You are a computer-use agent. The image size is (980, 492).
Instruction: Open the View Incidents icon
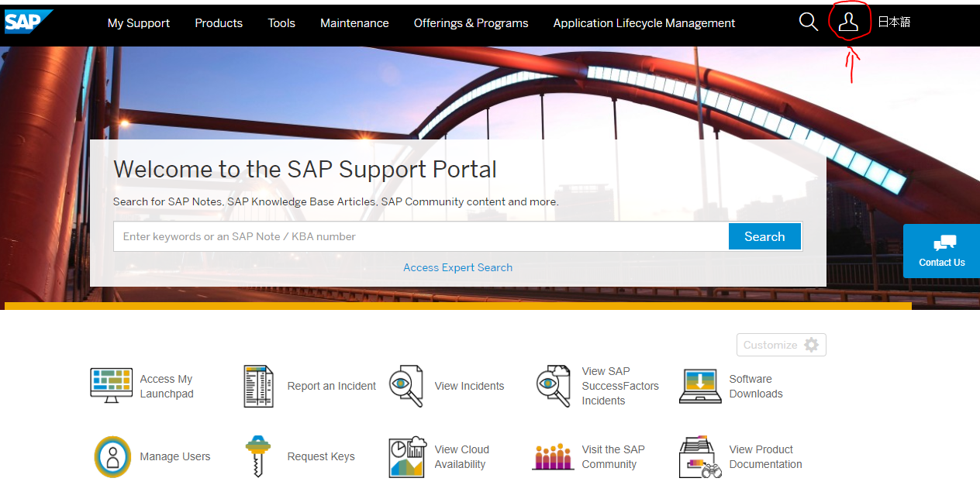click(406, 386)
